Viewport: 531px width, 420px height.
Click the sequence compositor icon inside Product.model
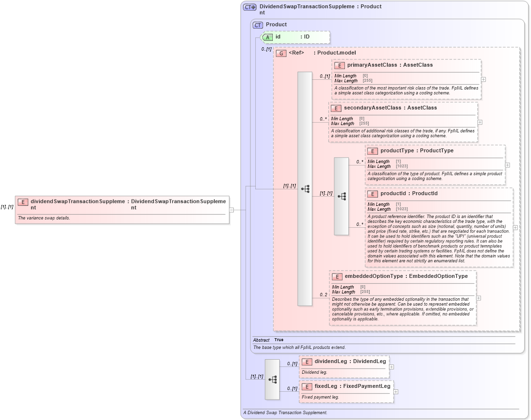[x=305, y=189]
